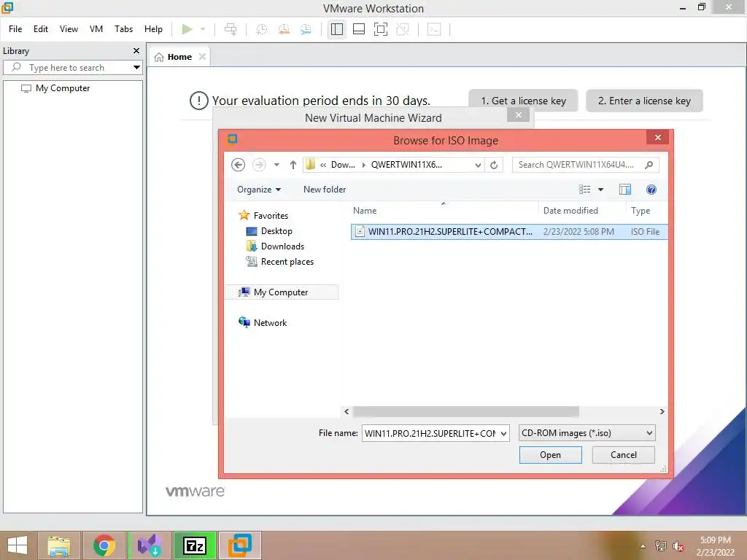
Task: Open the Snapshot Manager toolbar icon
Action: (306, 29)
